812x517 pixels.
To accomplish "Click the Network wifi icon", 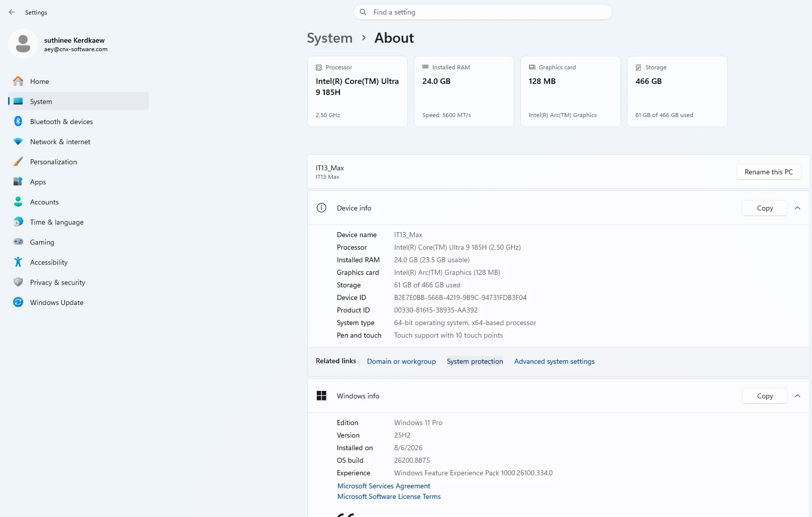I will pyautogui.click(x=18, y=142).
